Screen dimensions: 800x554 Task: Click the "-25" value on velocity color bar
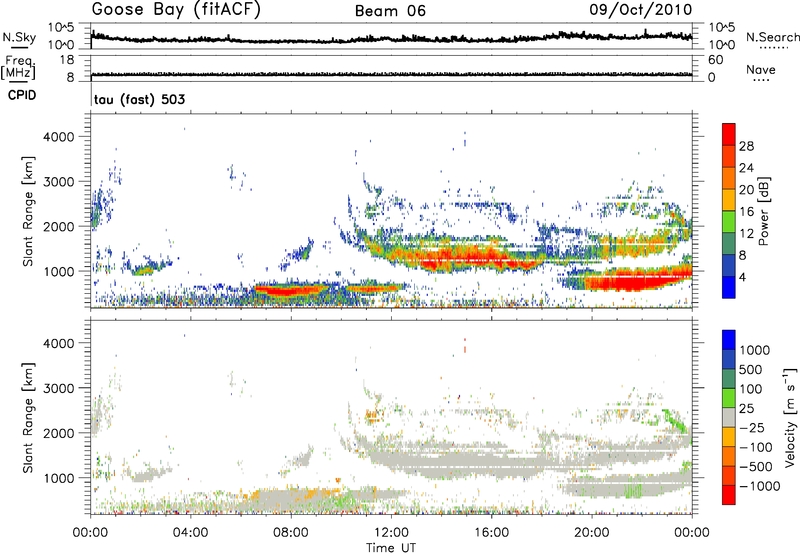(752, 427)
